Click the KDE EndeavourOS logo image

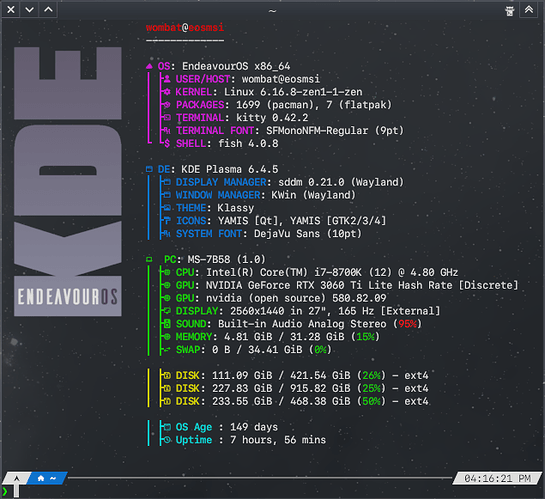click(68, 181)
